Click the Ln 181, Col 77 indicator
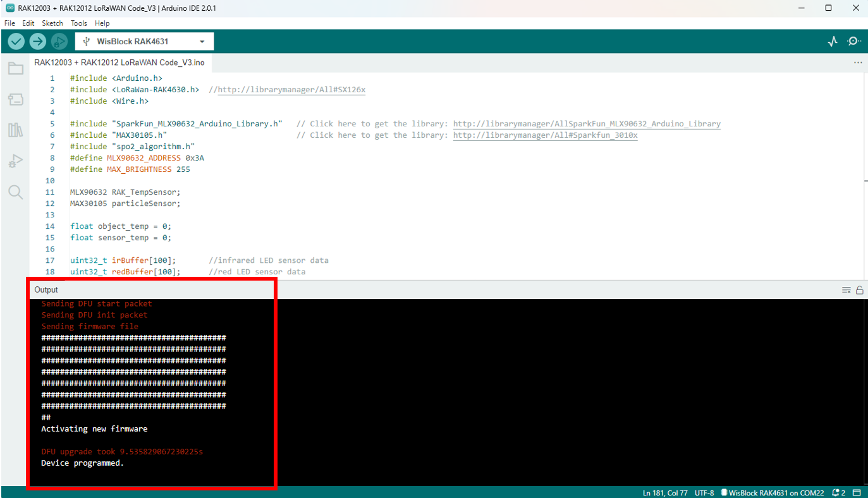The height and width of the screenshot is (498, 868). click(665, 492)
